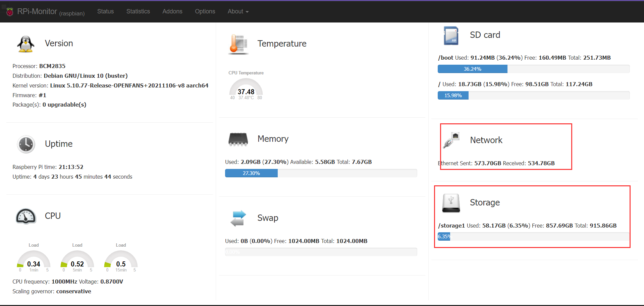
Task: Click the penguin Version icon
Action: pyautogui.click(x=25, y=44)
